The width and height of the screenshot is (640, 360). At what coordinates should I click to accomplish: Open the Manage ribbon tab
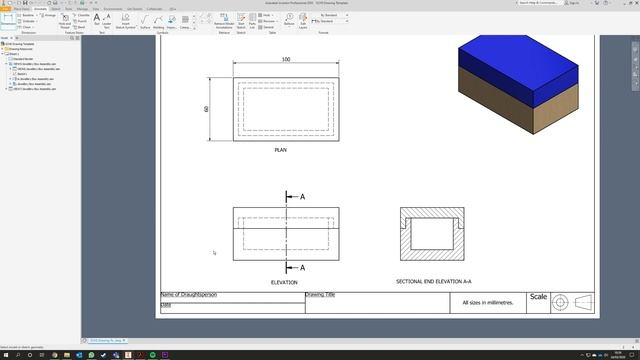pyautogui.click(x=82, y=9)
